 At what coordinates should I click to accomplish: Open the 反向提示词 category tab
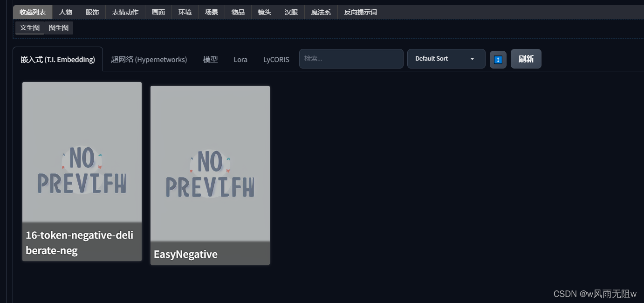(x=361, y=12)
